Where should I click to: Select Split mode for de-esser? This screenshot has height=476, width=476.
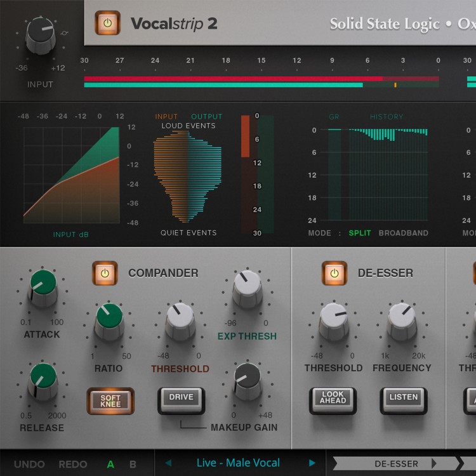tap(360, 233)
